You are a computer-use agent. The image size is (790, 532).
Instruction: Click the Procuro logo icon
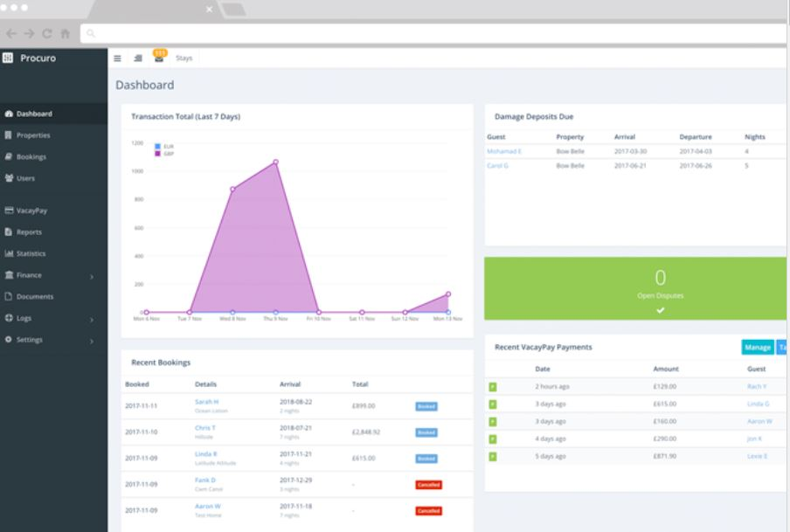8,58
